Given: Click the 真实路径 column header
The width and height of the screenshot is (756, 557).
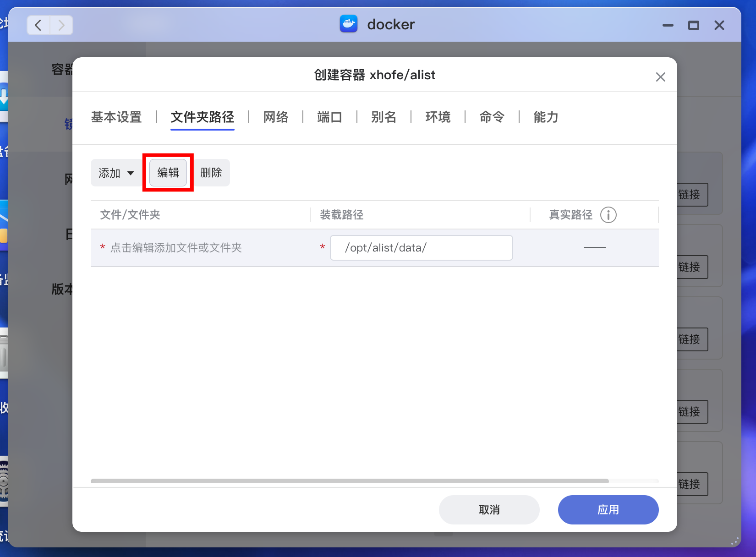Looking at the screenshot, I should (571, 215).
